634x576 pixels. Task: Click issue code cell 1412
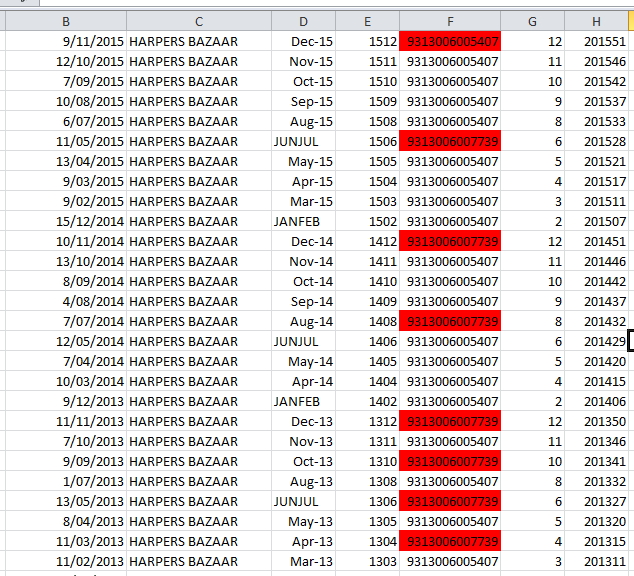[367, 241]
